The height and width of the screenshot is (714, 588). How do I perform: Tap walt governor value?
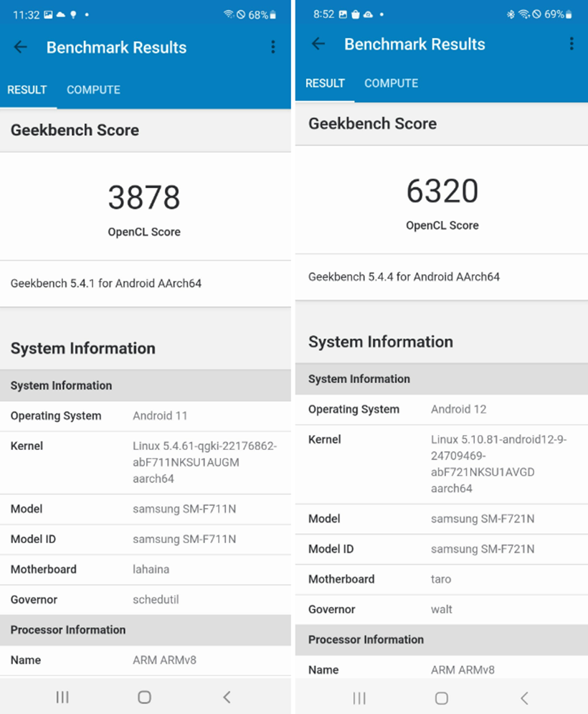442,609
